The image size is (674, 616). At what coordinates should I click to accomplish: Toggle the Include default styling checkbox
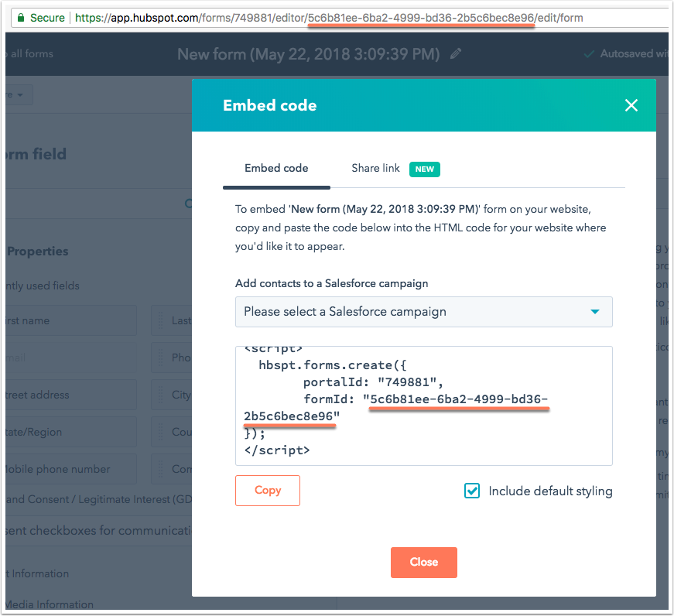tap(472, 491)
